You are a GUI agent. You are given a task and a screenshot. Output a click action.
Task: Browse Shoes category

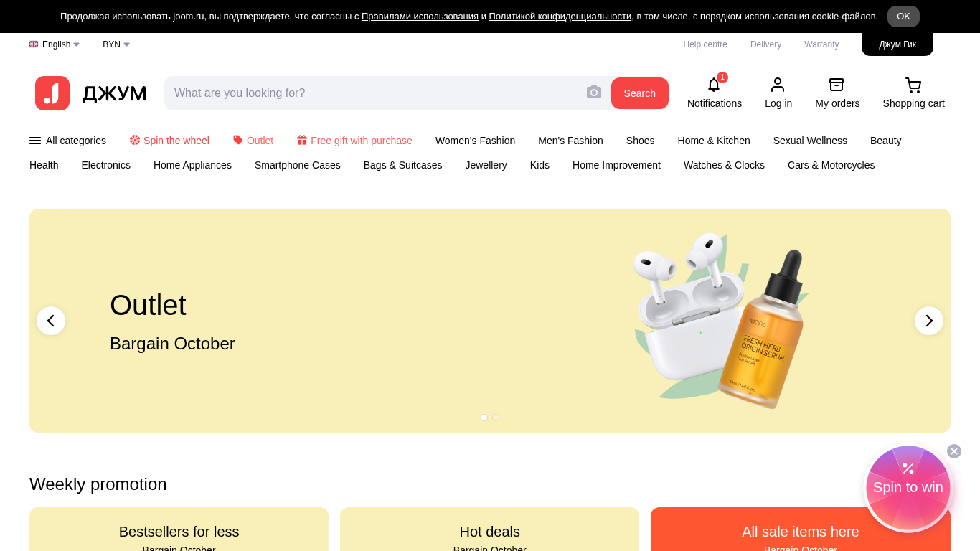640,141
